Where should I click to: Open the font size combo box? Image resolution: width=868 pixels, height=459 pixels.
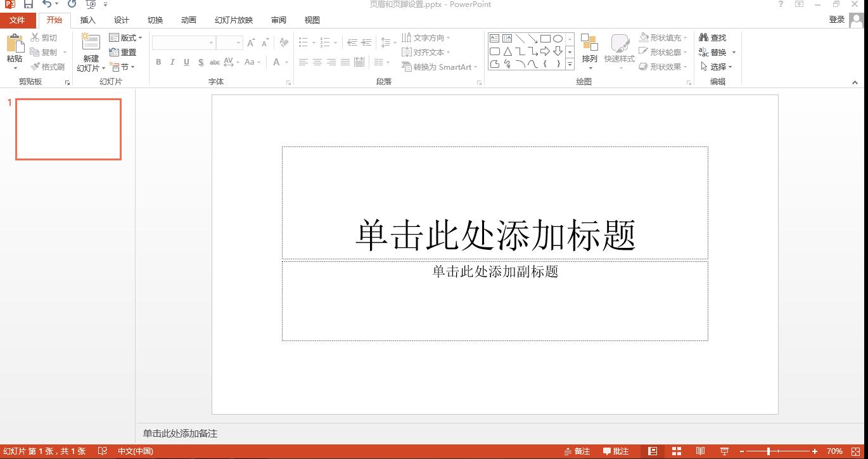229,43
